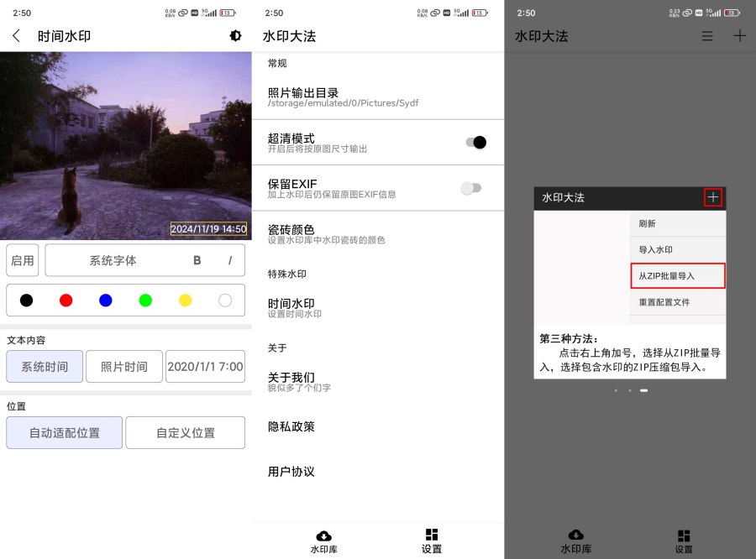This screenshot has width=756, height=559.
Task: Select the 系统时间 option
Action: (x=44, y=366)
